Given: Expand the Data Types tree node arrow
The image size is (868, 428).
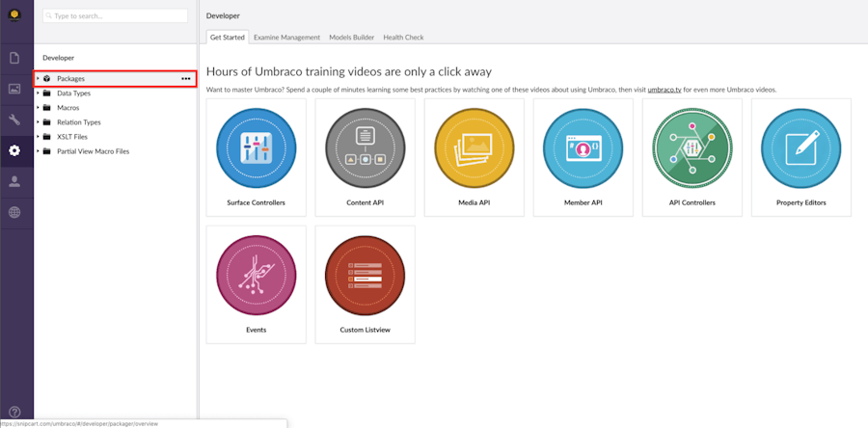Looking at the screenshot, I should click(x=38, y=93).
